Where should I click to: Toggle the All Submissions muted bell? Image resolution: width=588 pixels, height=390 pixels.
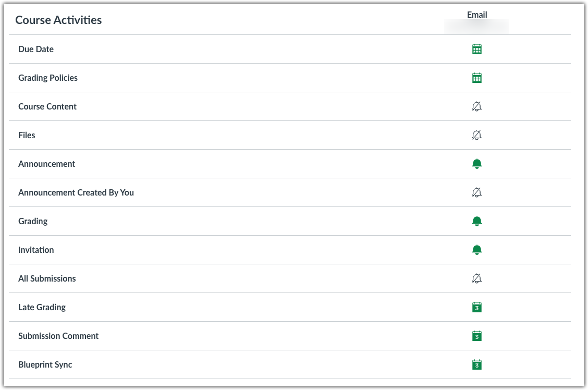(477, 278)
